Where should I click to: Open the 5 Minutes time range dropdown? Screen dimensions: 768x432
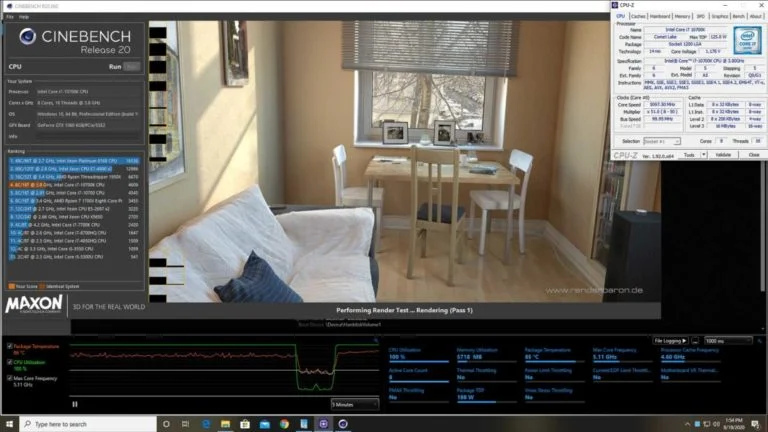click(355, 405)
